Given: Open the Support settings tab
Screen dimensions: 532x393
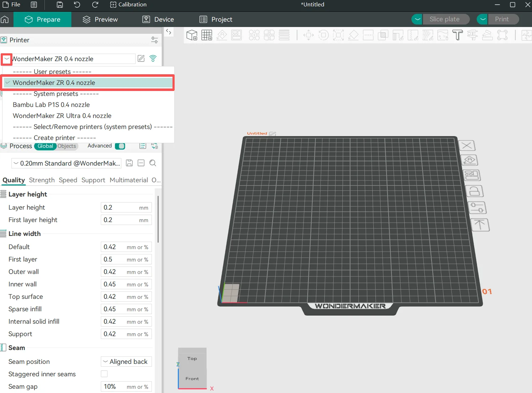Looking at the screenshot, I should (93, 180).
